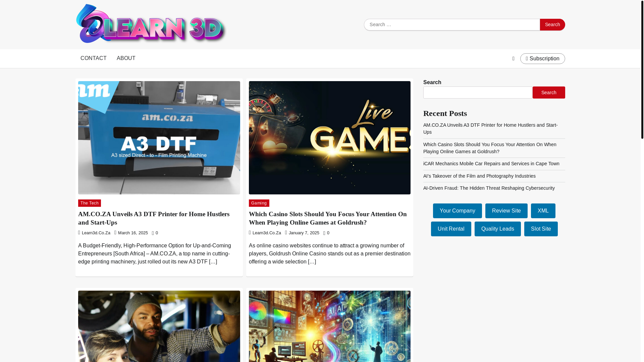644x362 pixels.
Task: Open recent post AI-Driven Fraud Cybersecurity
Action: pos(489,188)
